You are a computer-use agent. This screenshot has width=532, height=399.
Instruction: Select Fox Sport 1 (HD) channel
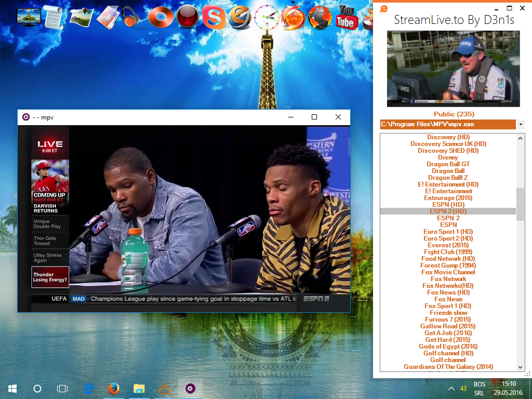tap(448, 306)
